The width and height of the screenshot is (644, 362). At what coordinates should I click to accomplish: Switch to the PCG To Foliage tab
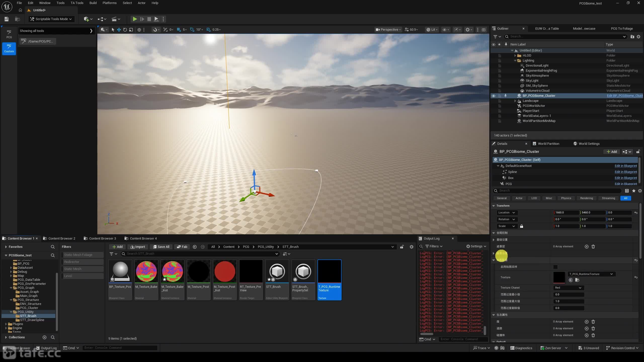tap(622, 28)
